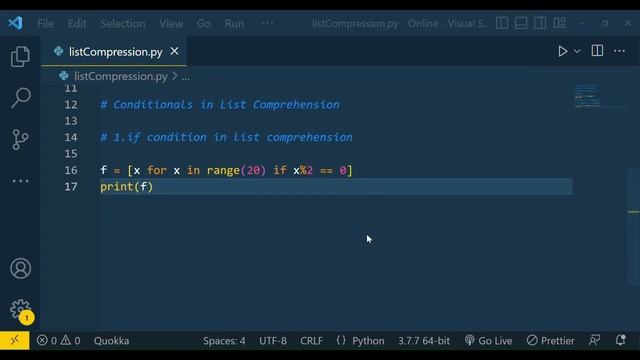Screen dimensions: 640x360
Task: Run Python file with play button
Action: (562, 51)
